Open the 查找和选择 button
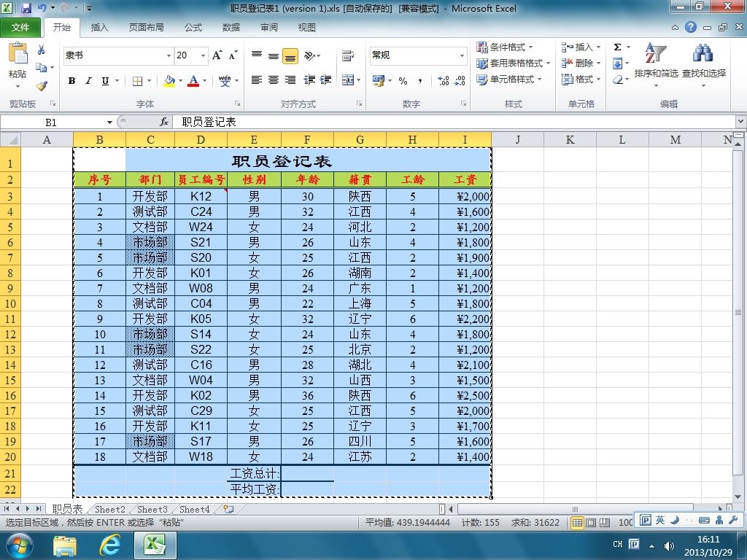 point(704,65)
